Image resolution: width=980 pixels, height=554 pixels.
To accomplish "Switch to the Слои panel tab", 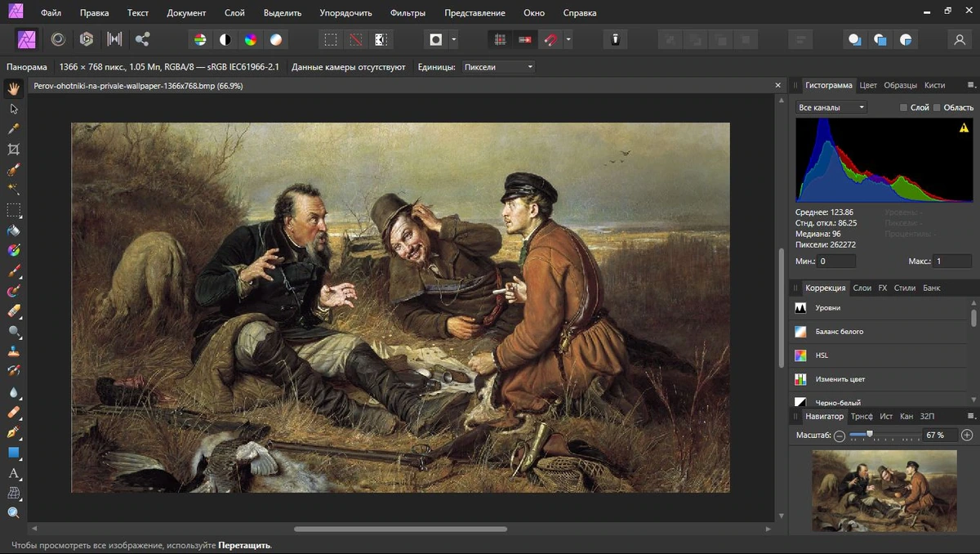I will 862,288.
